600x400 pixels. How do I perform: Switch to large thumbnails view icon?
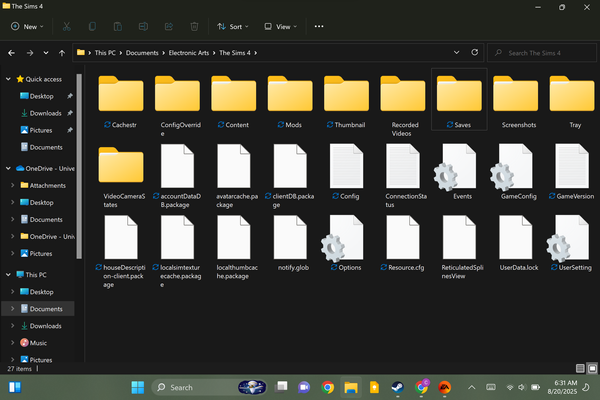click(x=592, y=368)
